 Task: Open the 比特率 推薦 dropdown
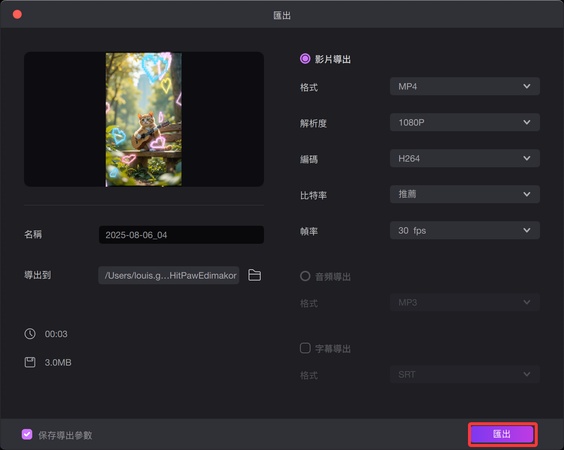pyautogui.click(x=465, y=194)
